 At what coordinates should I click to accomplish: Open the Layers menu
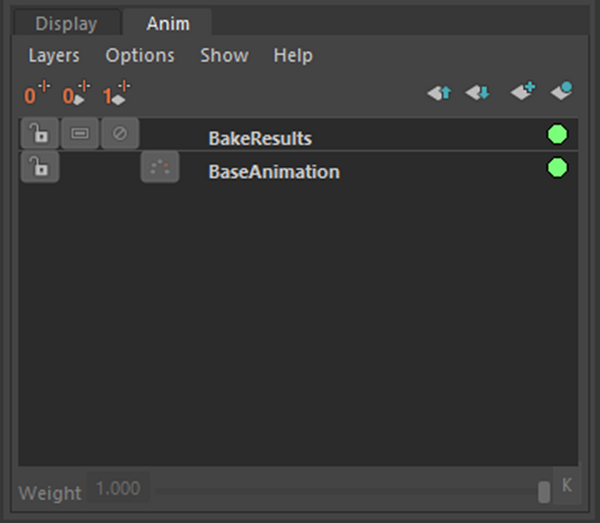tap(54, 56)
